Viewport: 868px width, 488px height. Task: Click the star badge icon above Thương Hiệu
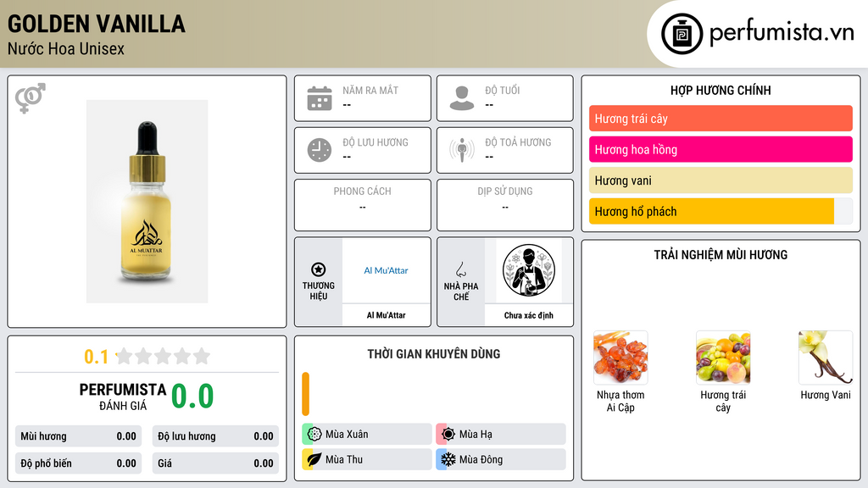click(x=319, y=269)
